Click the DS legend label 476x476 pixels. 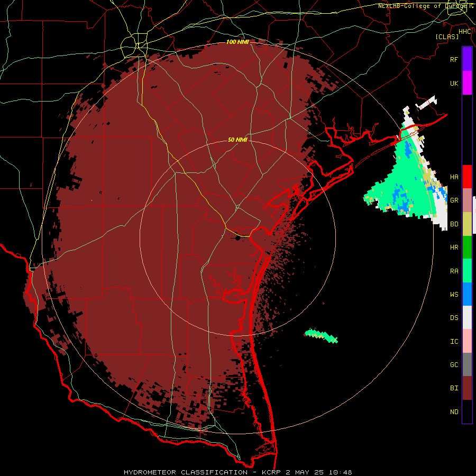pos(454,318)
